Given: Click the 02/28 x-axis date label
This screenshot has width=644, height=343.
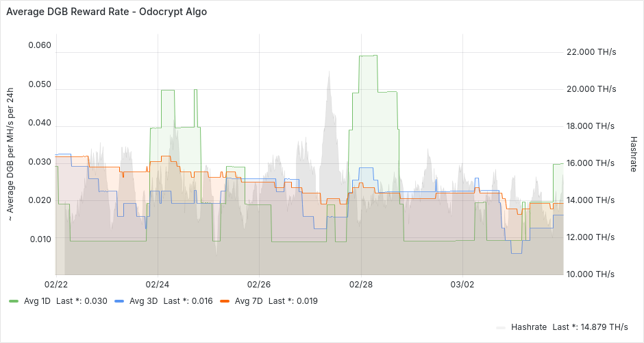Looking at the screenshot, I should (361, 284).
